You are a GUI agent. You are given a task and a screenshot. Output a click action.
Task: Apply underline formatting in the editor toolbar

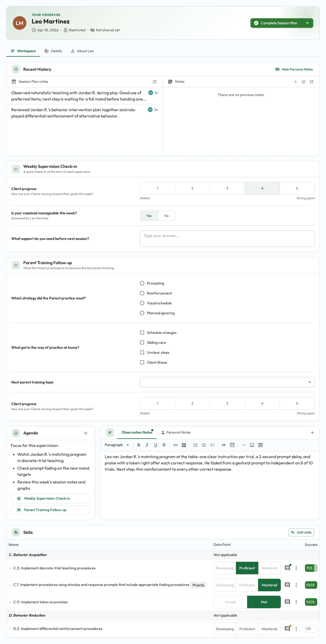tap(156, 445)
